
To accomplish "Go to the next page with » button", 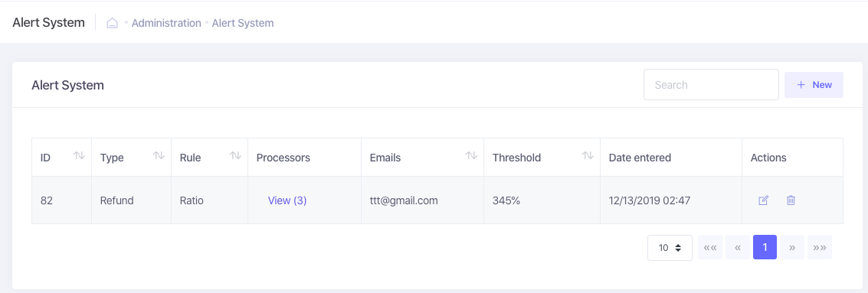I will 792,248.
